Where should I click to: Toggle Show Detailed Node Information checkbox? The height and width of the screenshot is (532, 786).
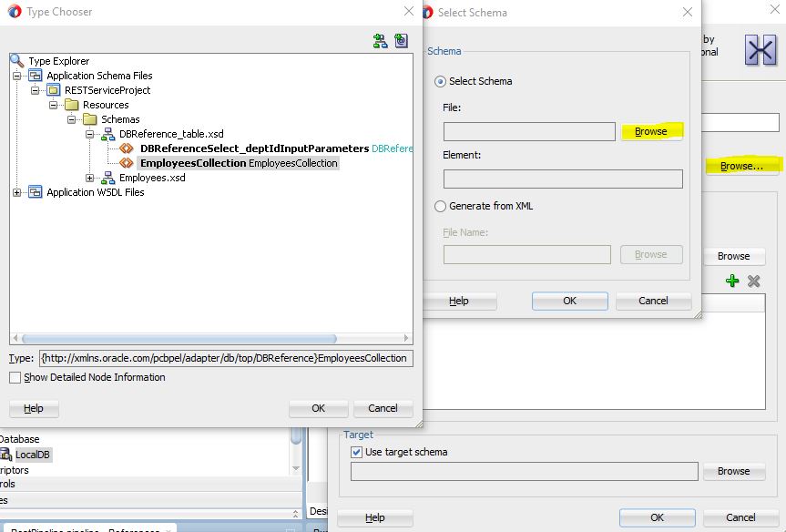[x=15, y=377]
